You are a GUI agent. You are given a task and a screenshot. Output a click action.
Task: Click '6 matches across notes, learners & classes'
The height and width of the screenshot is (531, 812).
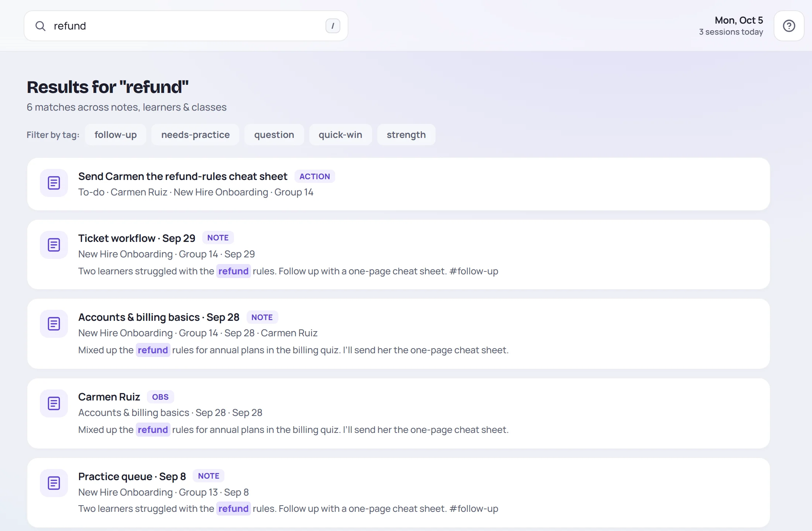pyautogui.click(x=127, y=107)
